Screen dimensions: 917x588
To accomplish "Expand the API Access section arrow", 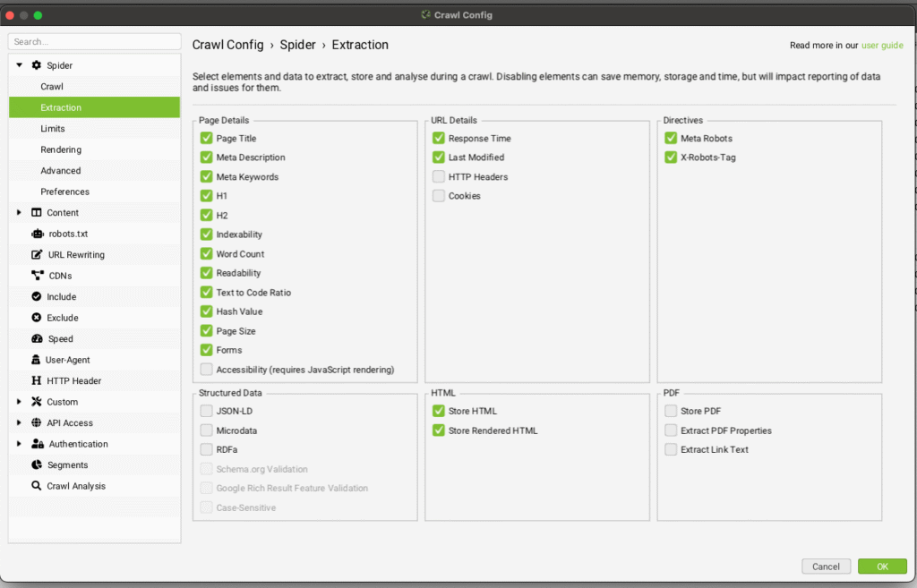I will click(x=19, y=423).
